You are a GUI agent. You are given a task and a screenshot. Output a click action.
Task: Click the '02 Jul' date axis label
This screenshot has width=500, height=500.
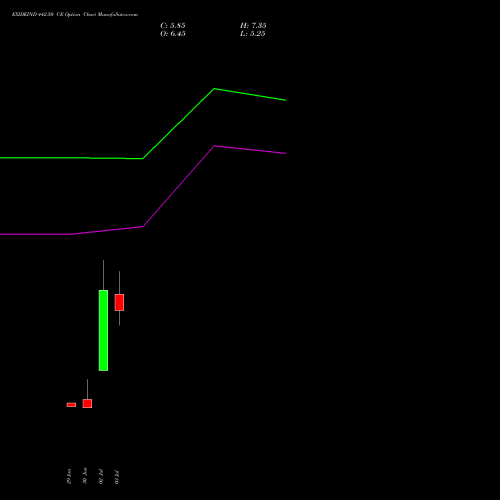click(x=101, y=477)
